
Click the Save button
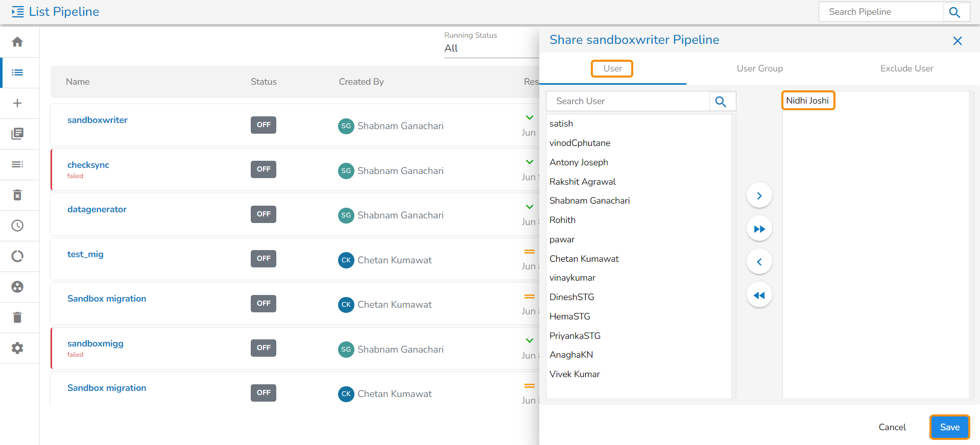coord(949,427)
